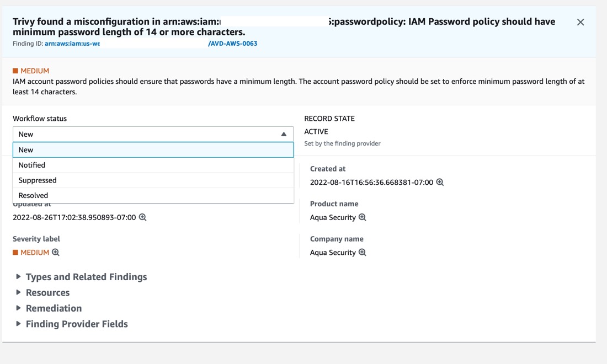Screen dimensions: 607x364
Task: Click magnifier icon beside Created at timestamp
Action: point(440,182)
